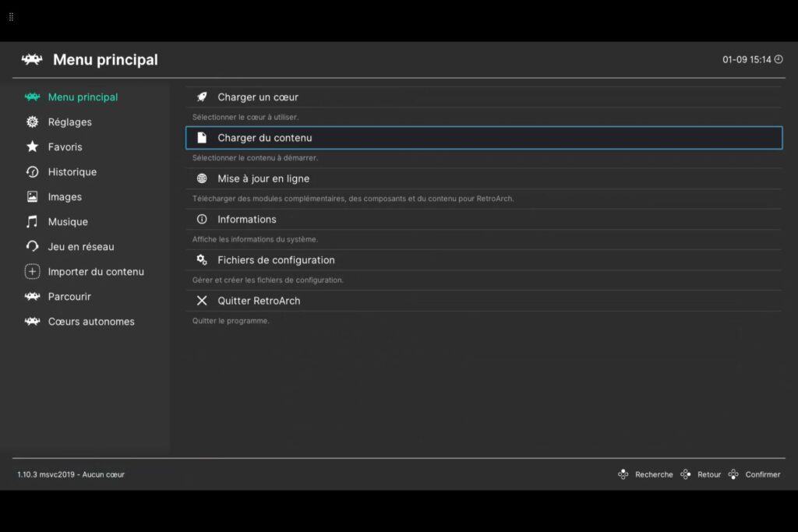Viewport: 798px width, 532px height.
Task: Click the star icon next to Favoris
Action: [32, 146]
